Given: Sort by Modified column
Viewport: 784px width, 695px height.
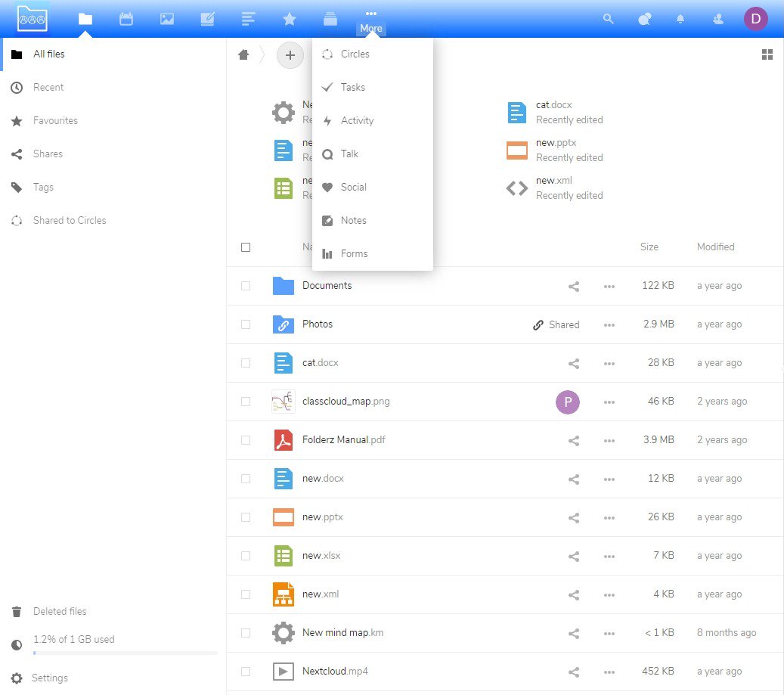Looking at the screenshot, I should point(715,247).
